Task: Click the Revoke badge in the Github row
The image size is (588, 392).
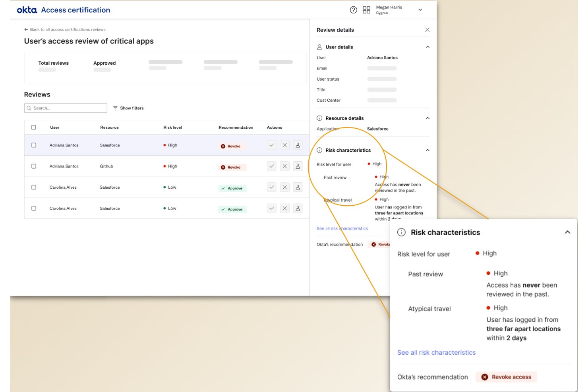Action: (233, 167)
